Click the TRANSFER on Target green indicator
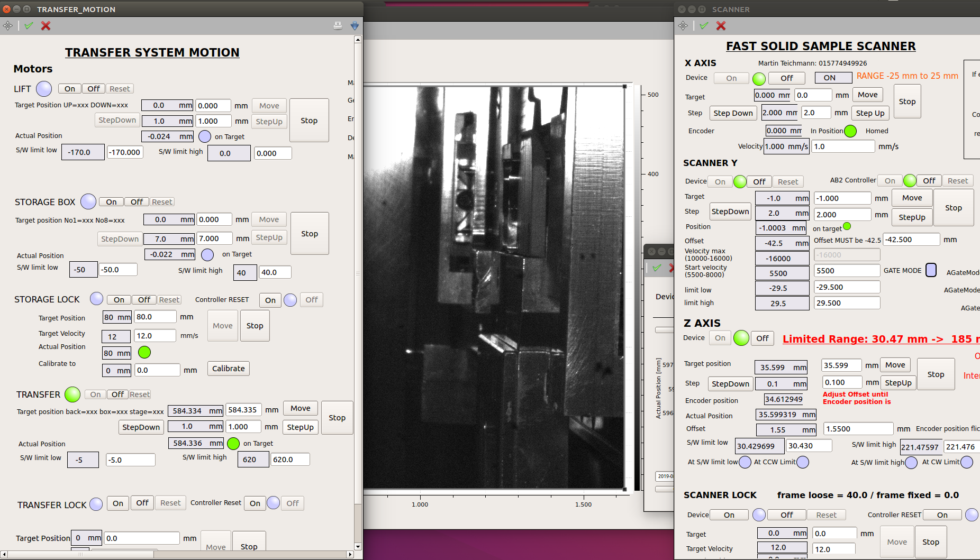Viewport: 980px width, 560px height. (x=233, y=443)
